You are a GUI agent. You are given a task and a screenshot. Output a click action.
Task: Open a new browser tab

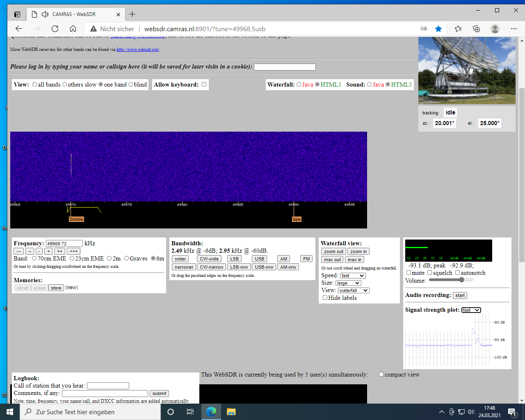[x=132, y=14]
